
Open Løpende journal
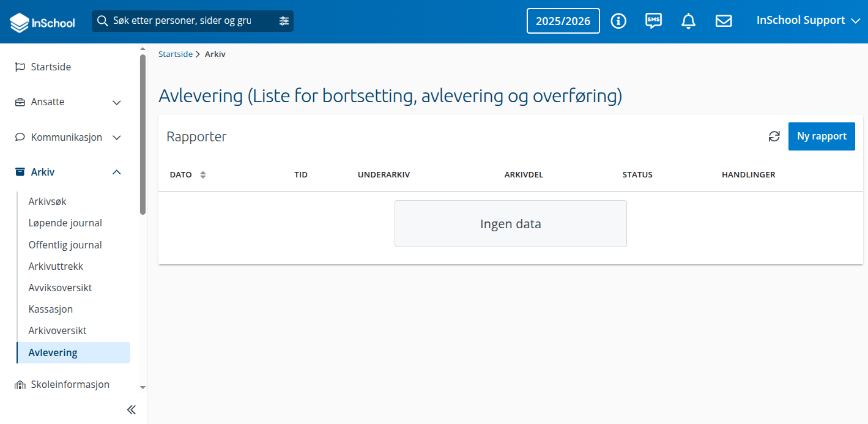65,223
